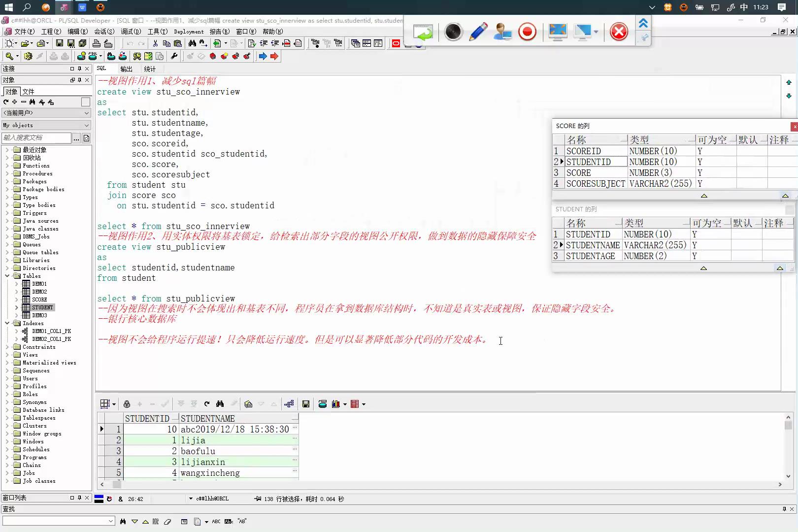Open the 调试 menu
This screenshot has width=798, height=532.
pos(131,31)
